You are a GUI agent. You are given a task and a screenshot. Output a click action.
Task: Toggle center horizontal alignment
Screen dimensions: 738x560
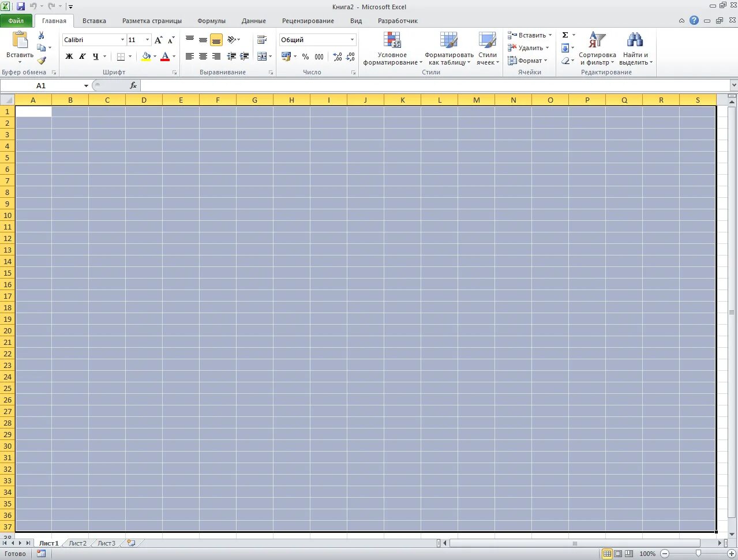(203, 57)
